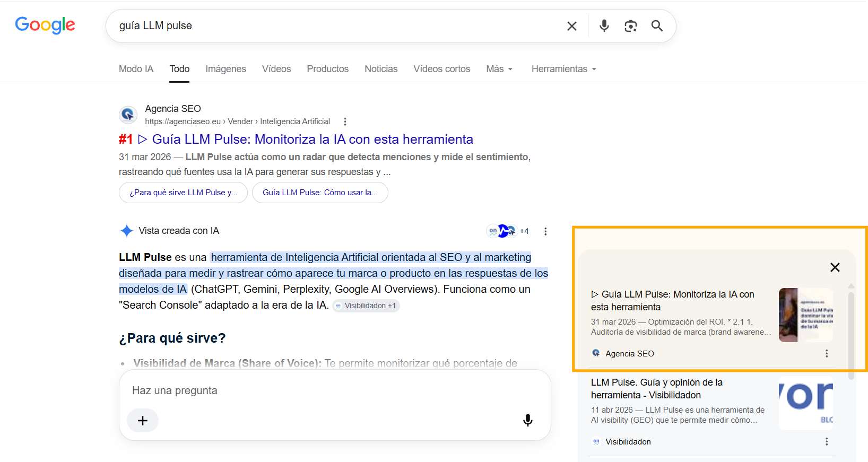Open the AI overview source icons +4
The image size is (868, 462).
(508, 231)
